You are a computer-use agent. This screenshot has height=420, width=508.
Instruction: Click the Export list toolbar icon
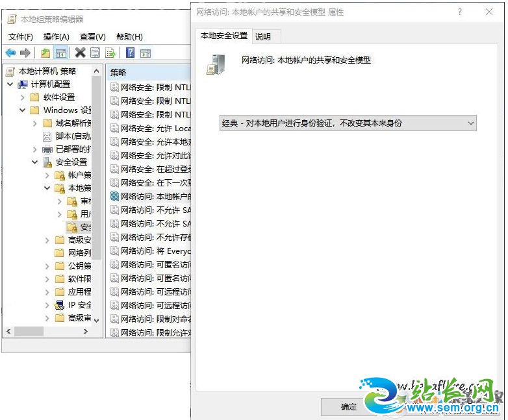(x=110, y=53)
